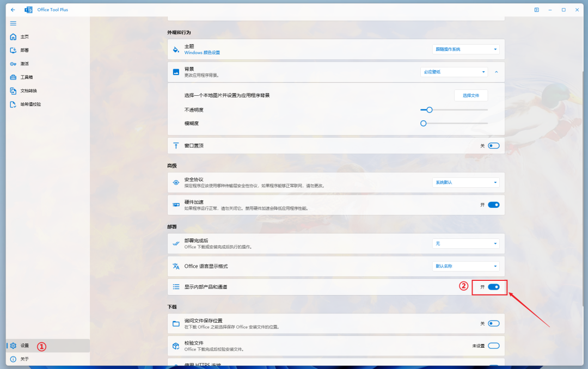
Task: Click the 选择一个本地图片并设置为应用程序背景 text
Action: pyautogui.click(x=227, y=96)
